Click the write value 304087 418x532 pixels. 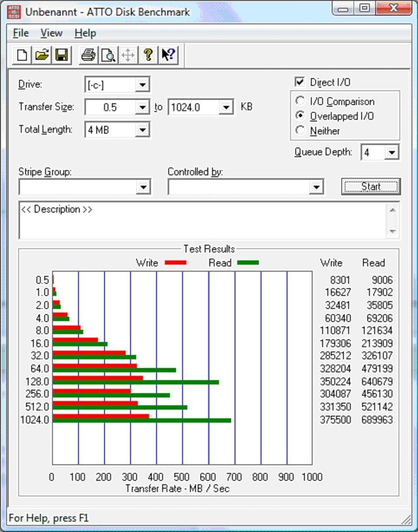pos(335,394)
